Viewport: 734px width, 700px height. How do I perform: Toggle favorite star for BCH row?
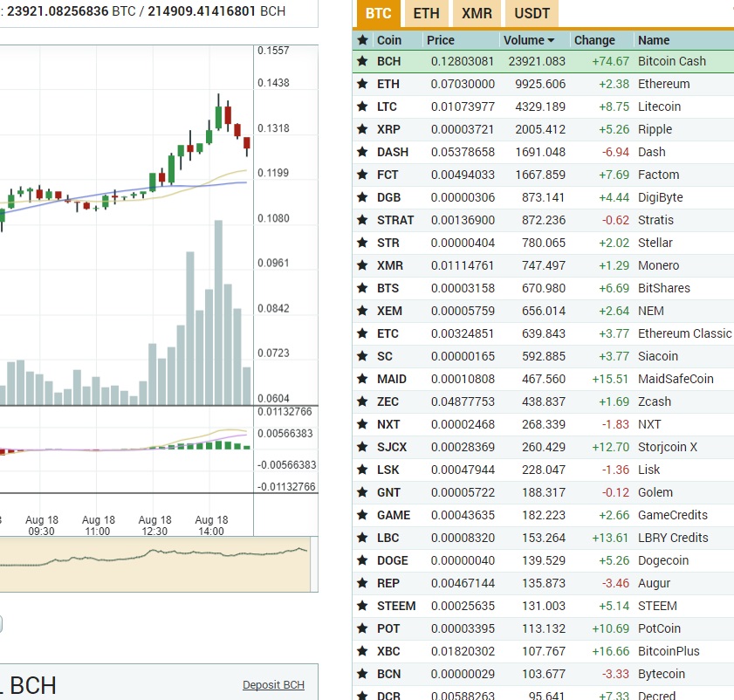(x=362, y=61)
